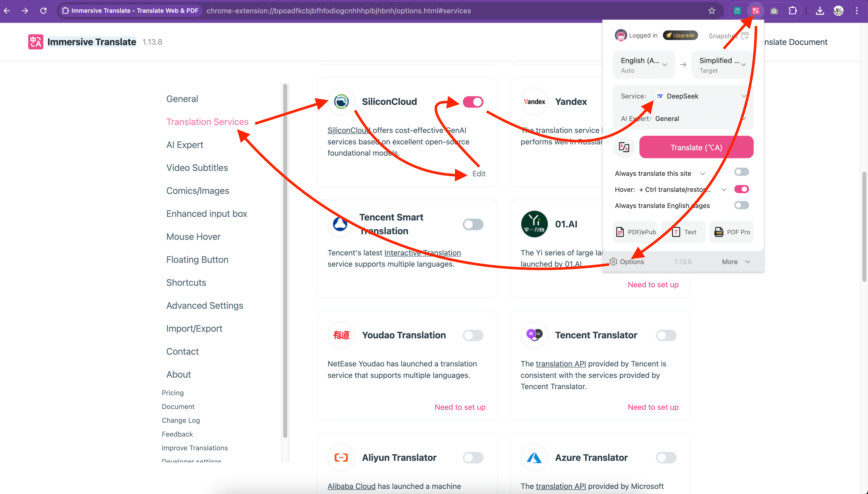Expand the Always translate this site chevron

click(x=702, y=174)
